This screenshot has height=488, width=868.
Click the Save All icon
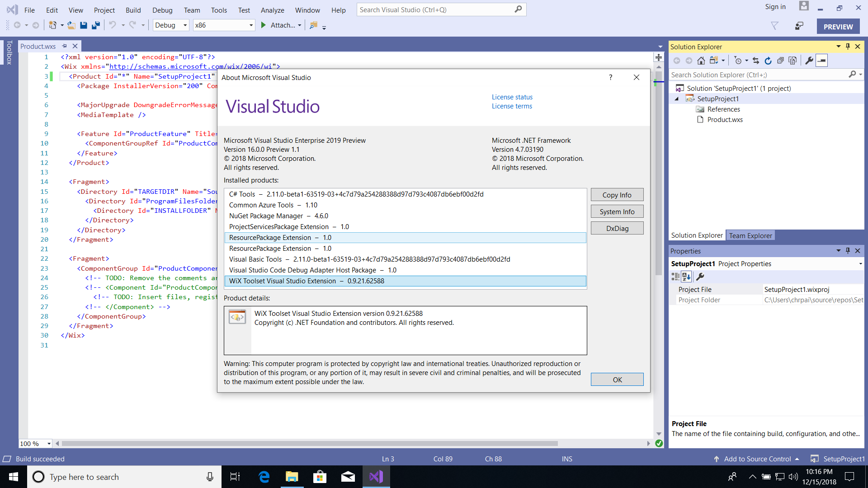pos(96,25)
